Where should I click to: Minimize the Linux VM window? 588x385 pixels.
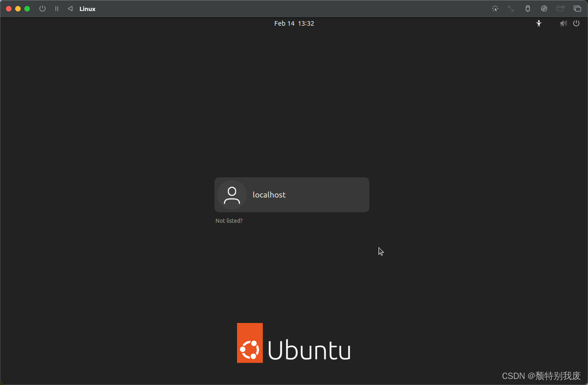[18, 9]
